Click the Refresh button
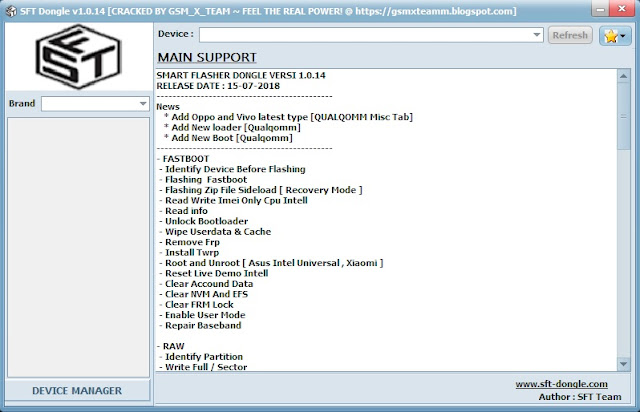The height and width of the screenshot is (412, 640). pos(570,35)
